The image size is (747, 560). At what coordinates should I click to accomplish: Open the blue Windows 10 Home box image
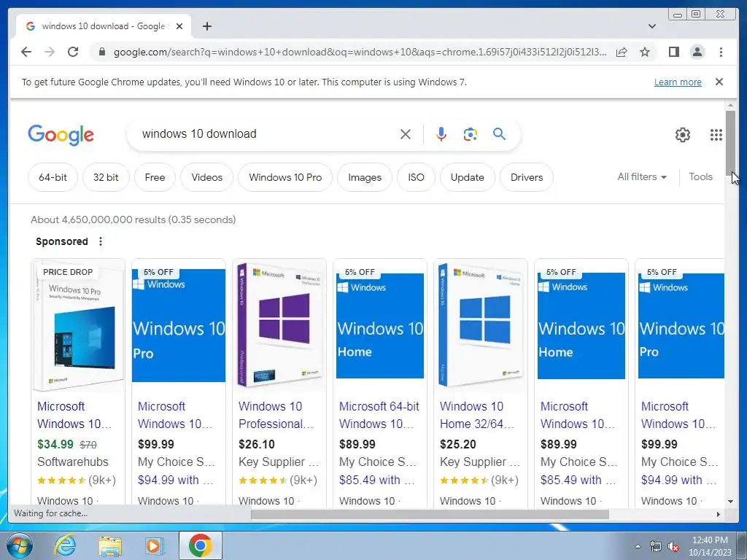click(x=481, y=326)
